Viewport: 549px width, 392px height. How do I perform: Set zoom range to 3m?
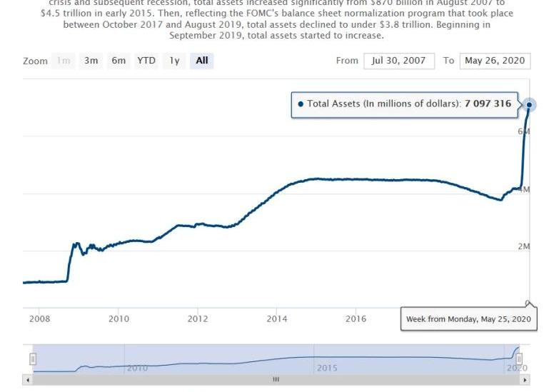point(91,61)
